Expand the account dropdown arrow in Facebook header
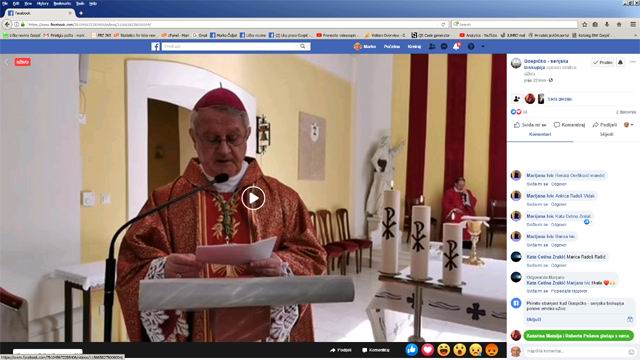Image resolution: width=640 pixels, height=360 pixels. coord(483,47)
